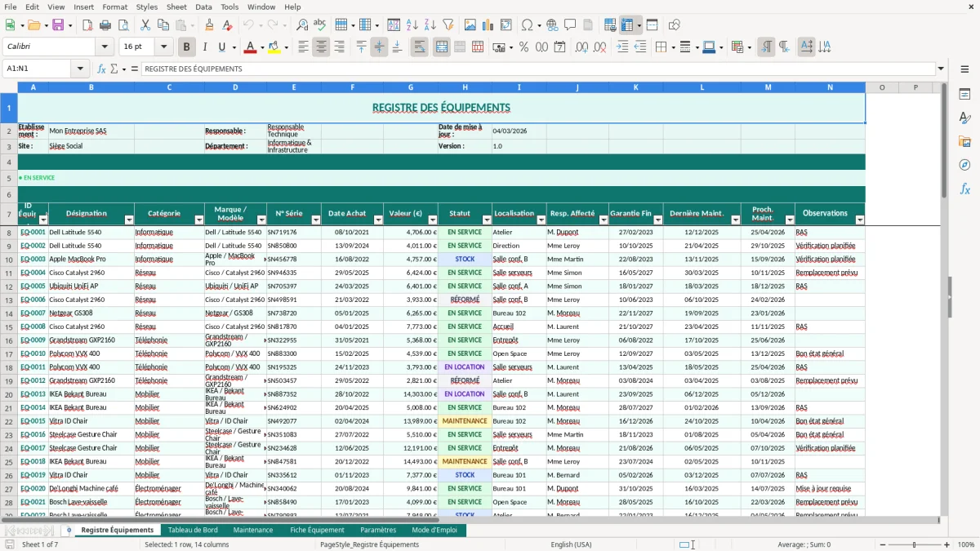
Task: Switch to the Paramètres sheet tab
Action: pos(378,530)
